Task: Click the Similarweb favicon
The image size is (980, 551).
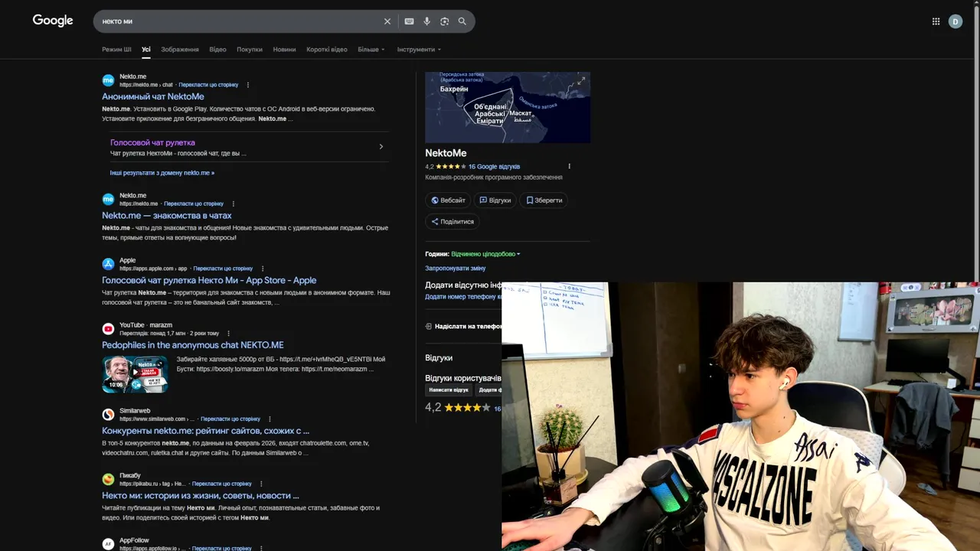Action: (108, 414)
